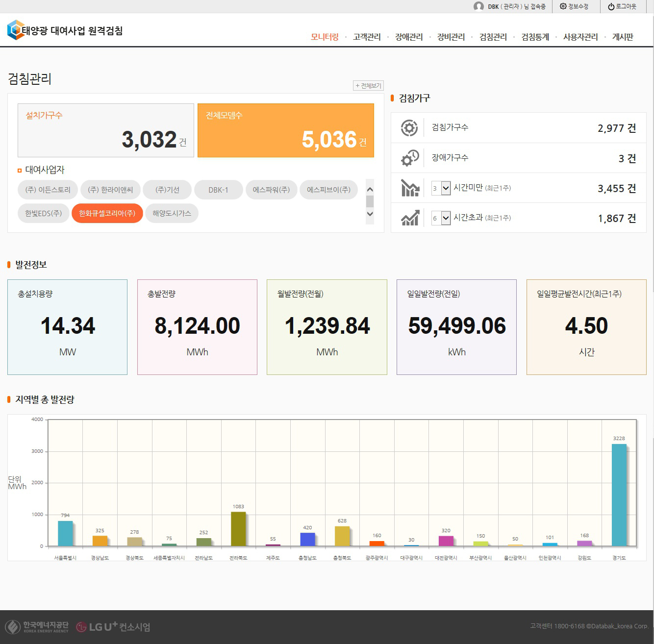654x644 pixels.
Task: Select the 에스피브이(주) operator
Action: point(328,190)
